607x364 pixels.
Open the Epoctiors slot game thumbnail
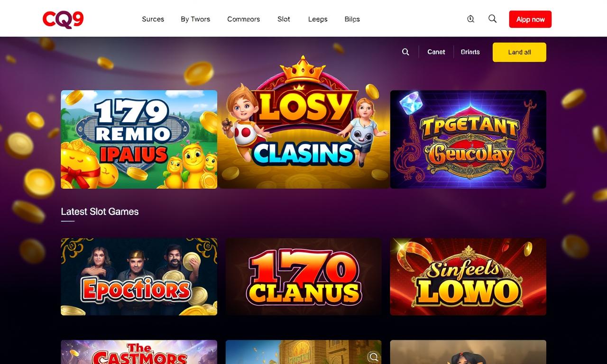[x=139, y=277]
